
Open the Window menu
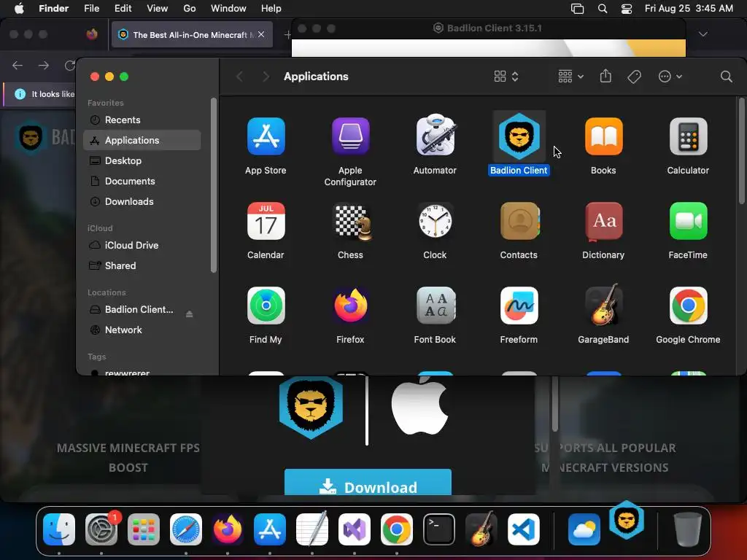[228, 9]
